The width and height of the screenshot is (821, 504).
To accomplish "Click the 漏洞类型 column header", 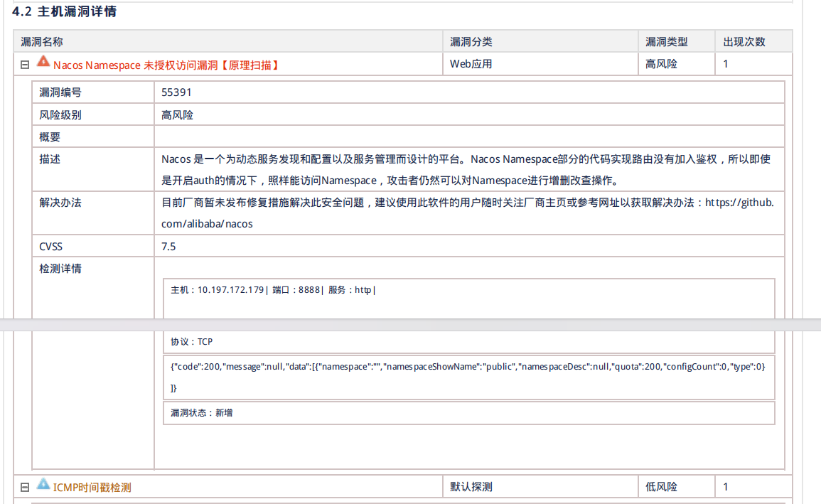I will click(x=666, y=42).
